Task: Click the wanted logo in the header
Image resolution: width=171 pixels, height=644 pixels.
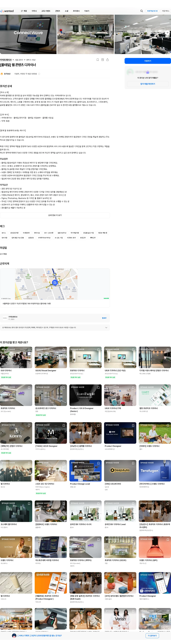Action: pyautogui.click(x=7, y=11)
